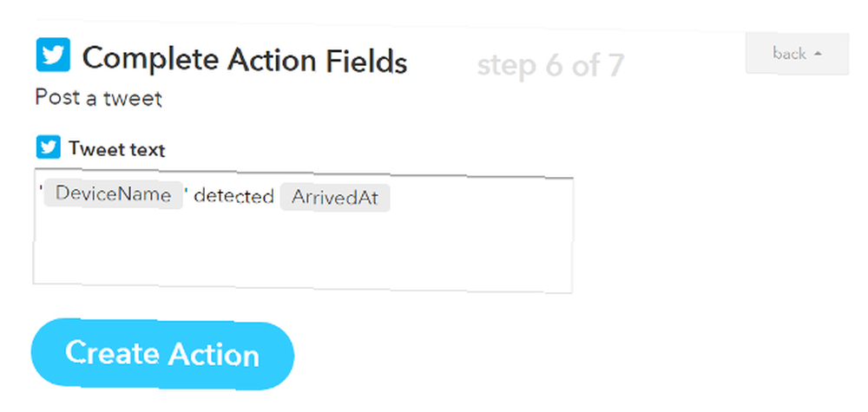Click the opening quote before DeviceName tag

coord(41,188)
